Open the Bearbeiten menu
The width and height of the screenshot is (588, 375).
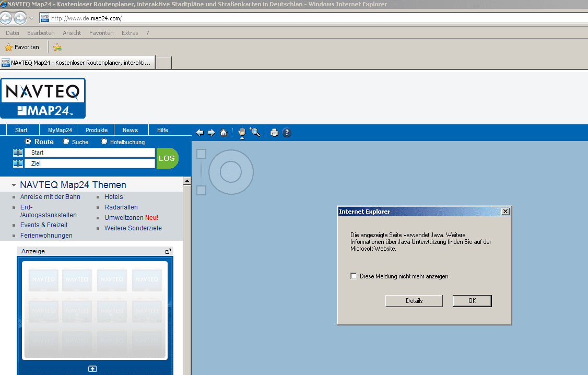pos(41,33)
